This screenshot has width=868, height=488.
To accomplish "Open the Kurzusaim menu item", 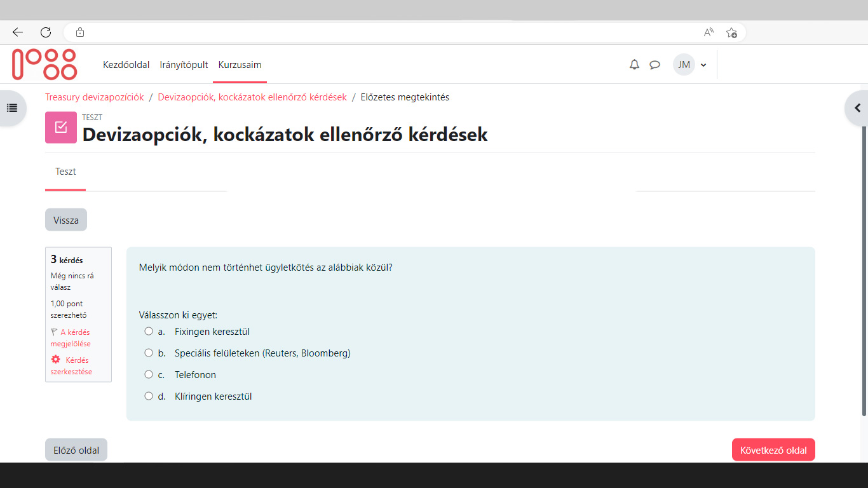I will tap(240, 65).
